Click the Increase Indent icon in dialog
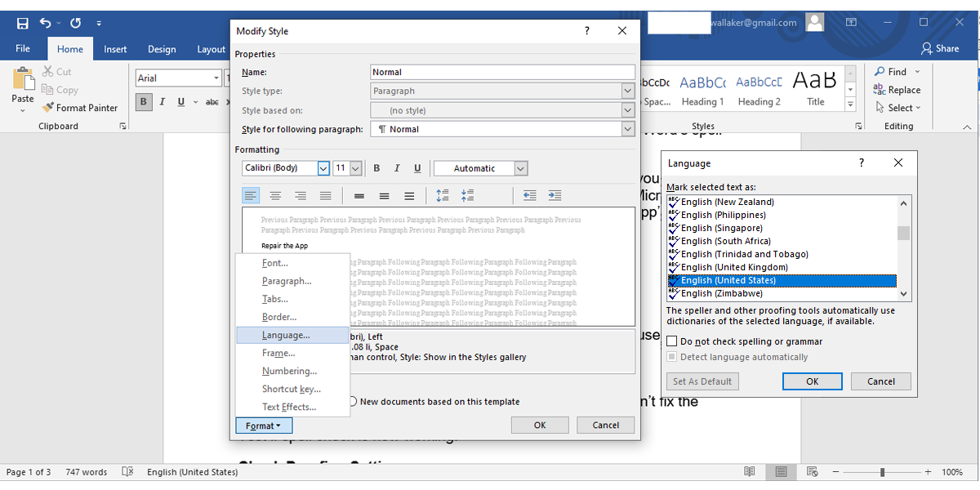This screenshot has height=490, width=980. tap(555, 196)
